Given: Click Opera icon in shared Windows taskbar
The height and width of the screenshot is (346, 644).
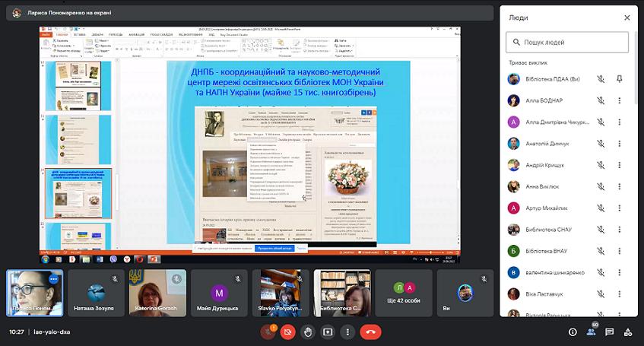Looking at the screenshot, I should 140,259.
